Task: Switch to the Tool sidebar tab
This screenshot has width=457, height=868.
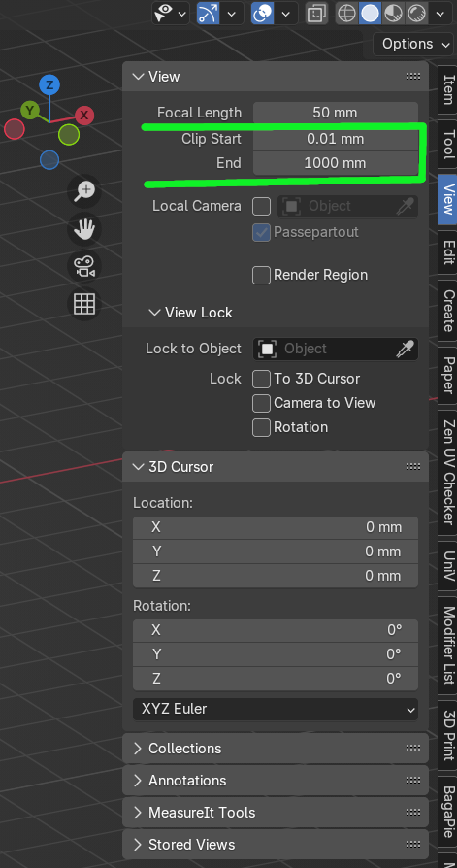Action: coord(448,144)
